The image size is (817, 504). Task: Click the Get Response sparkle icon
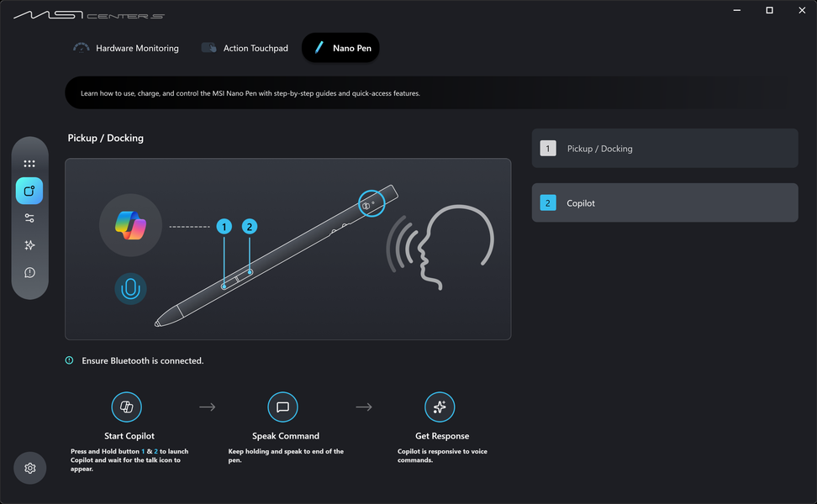click(440, 407)
